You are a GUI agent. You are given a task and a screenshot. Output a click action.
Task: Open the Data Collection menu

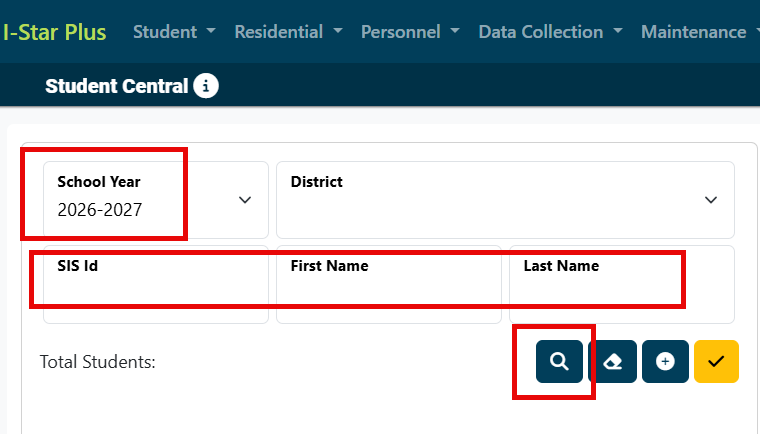550,32
